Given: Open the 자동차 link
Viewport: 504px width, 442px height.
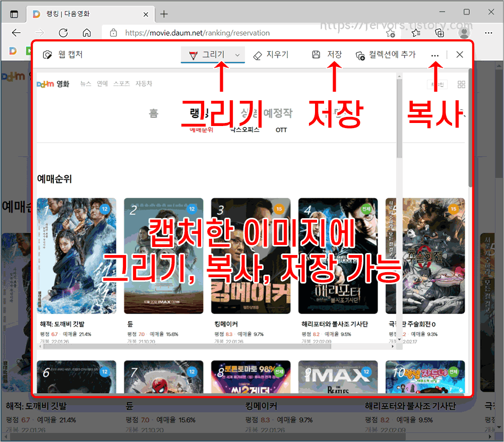Looking at the screenshot, I should [143, 84].
